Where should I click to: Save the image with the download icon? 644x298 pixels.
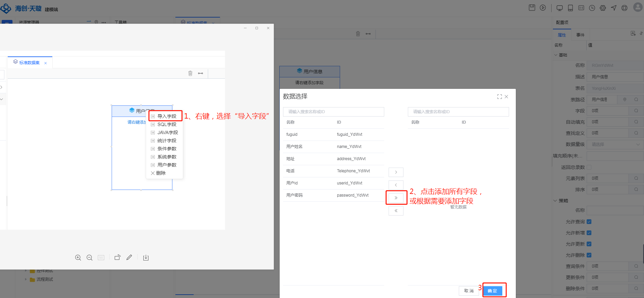[x=146, y=257]
